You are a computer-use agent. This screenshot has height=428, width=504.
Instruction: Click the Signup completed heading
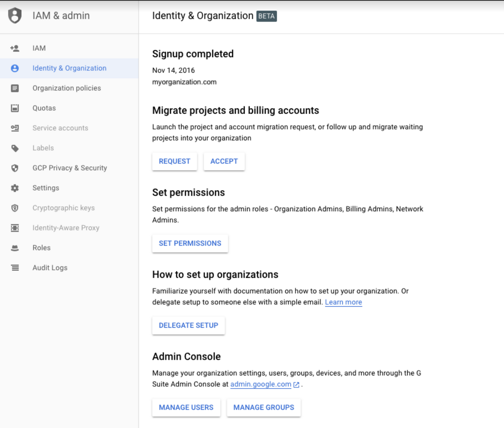[x=193, y=54]
